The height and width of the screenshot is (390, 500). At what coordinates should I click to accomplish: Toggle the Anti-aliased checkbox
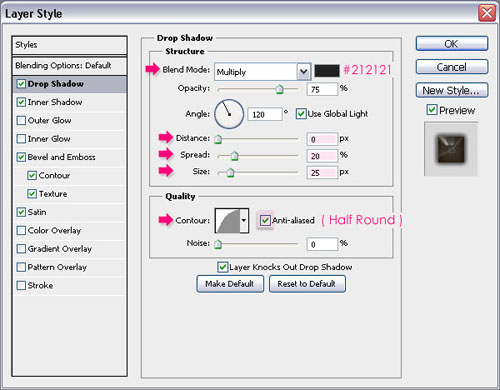[265, 220]
